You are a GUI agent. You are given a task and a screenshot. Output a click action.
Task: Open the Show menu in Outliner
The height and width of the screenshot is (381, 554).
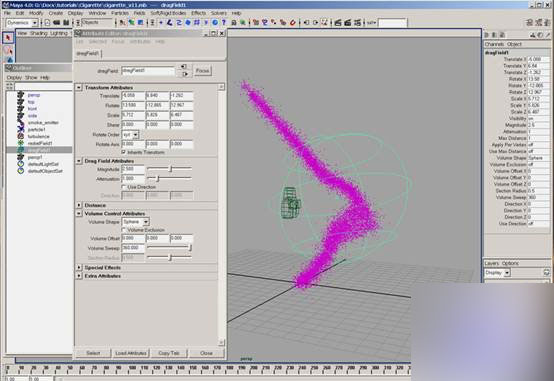point(31,77)
